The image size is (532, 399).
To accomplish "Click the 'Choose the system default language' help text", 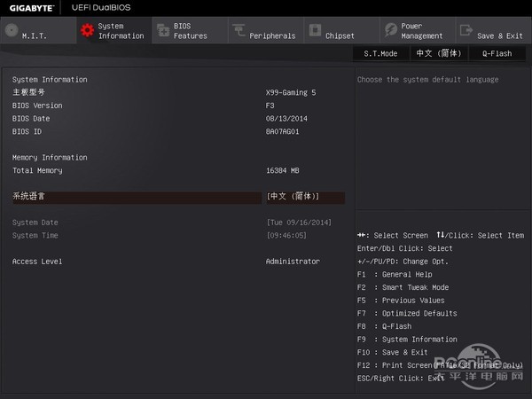I will [428, 80].
